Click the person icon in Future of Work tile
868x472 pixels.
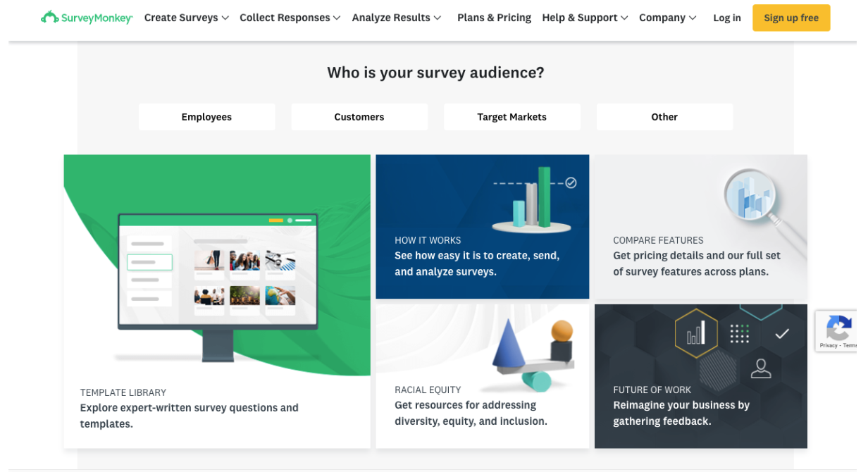pos(760,368)
